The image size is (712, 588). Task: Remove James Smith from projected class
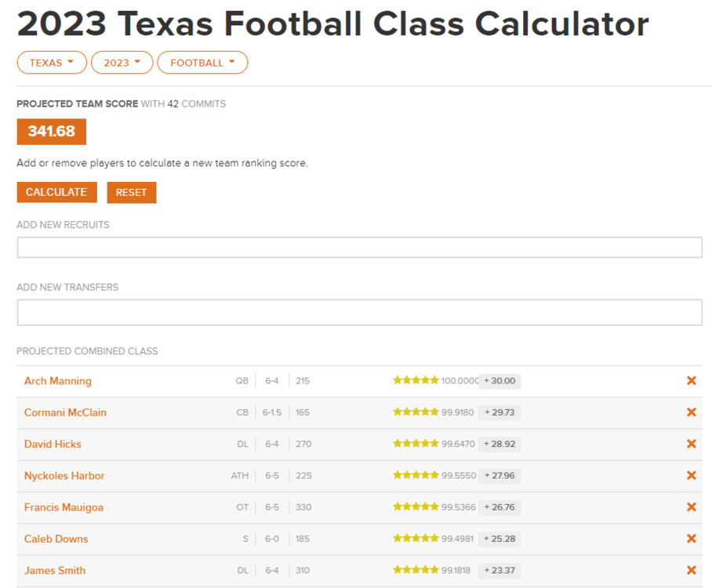point(691,570)
